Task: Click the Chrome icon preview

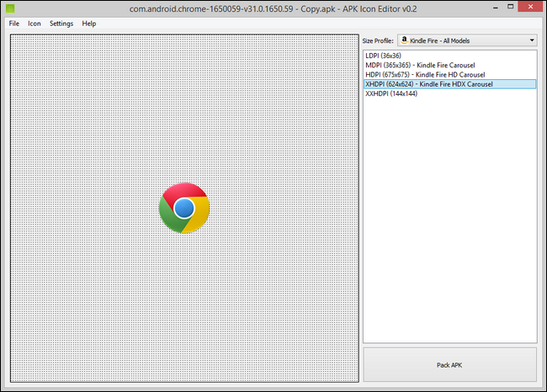Action: 184,208
